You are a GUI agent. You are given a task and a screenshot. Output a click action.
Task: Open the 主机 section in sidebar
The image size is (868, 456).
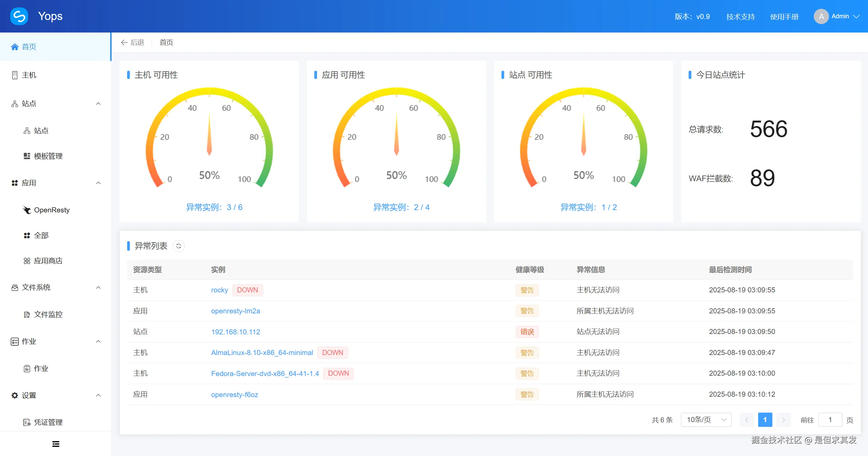tap(29, 75)
